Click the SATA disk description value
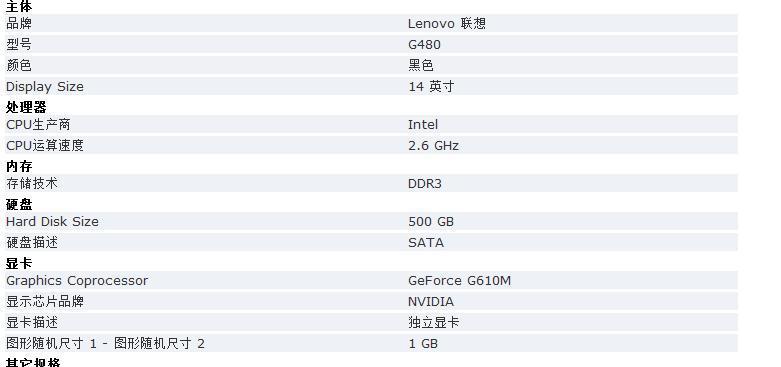The image size is (781, 367). pyautogui.click(x=426, y=243)
